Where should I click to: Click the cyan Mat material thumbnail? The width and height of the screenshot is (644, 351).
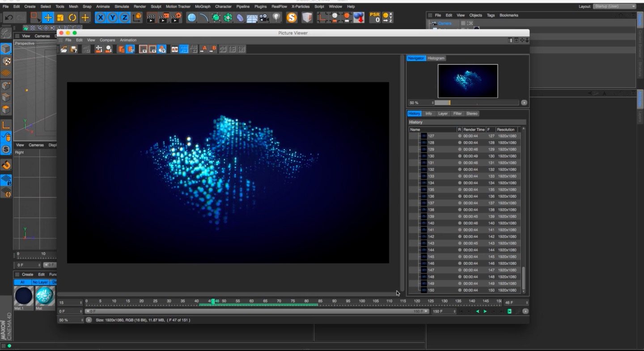pyautogui.click(x=45, y=296)
